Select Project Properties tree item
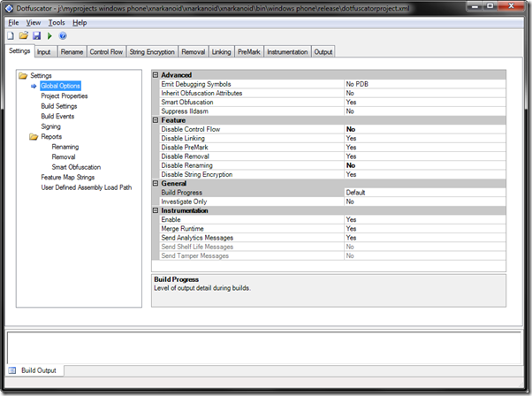This screenshot has width=532, height=396. click(65, 96)
